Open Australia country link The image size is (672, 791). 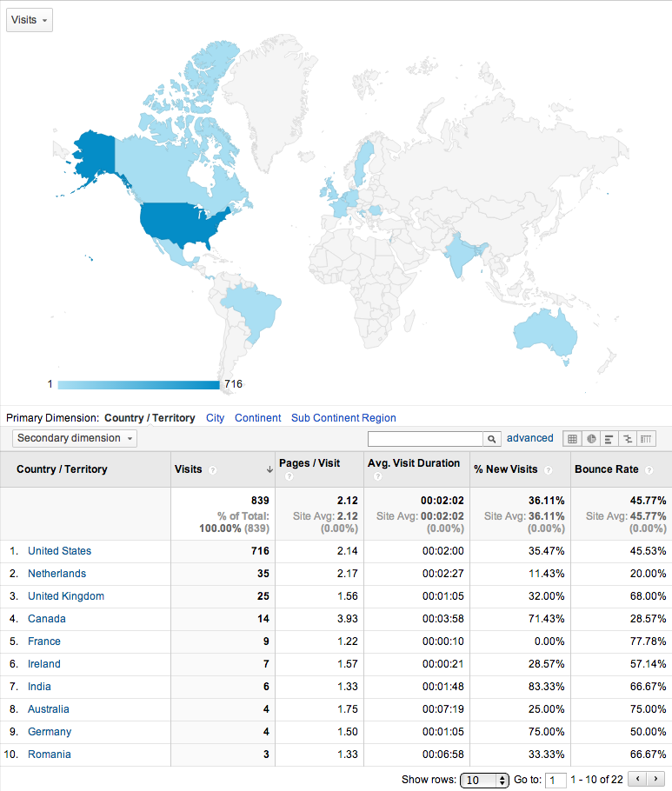pos(49,708)
